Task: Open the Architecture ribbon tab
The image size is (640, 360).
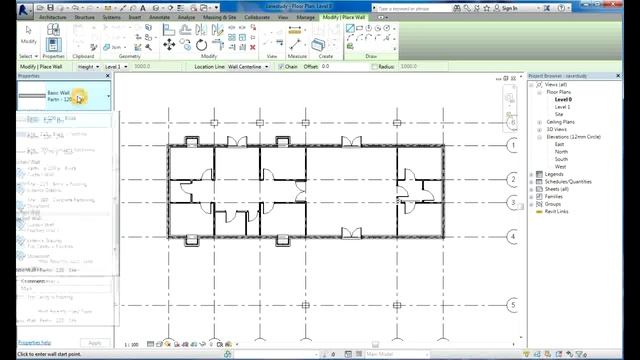Action: point(53,18)
